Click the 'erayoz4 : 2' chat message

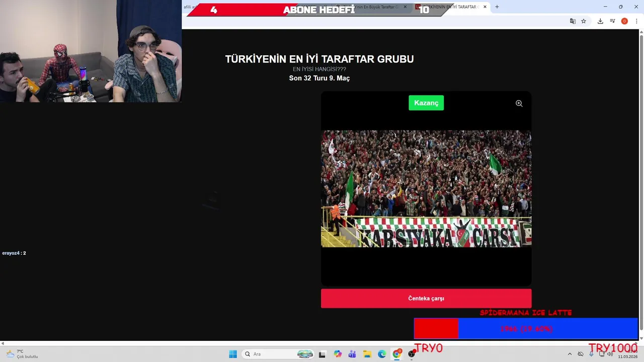coord(14,253)
